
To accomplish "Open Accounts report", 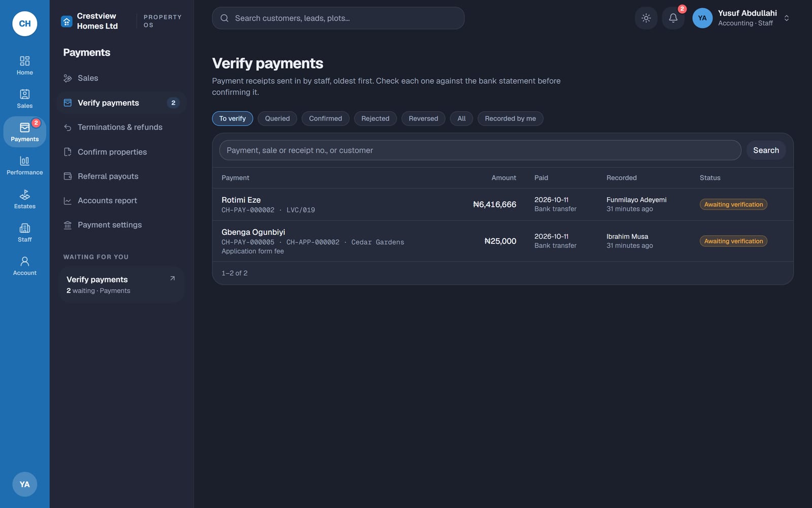I will (x=121, y=201).
